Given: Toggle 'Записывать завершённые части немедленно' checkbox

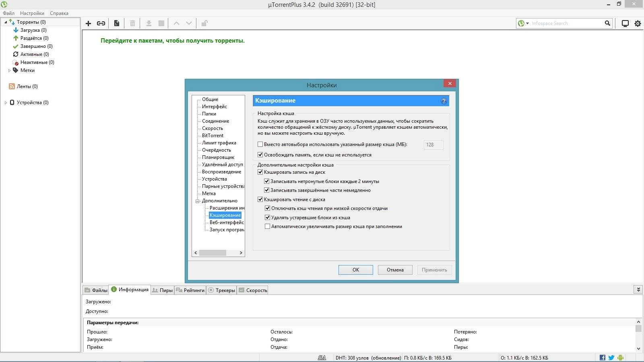Looking at the screenshot, I should coord(266,190).
